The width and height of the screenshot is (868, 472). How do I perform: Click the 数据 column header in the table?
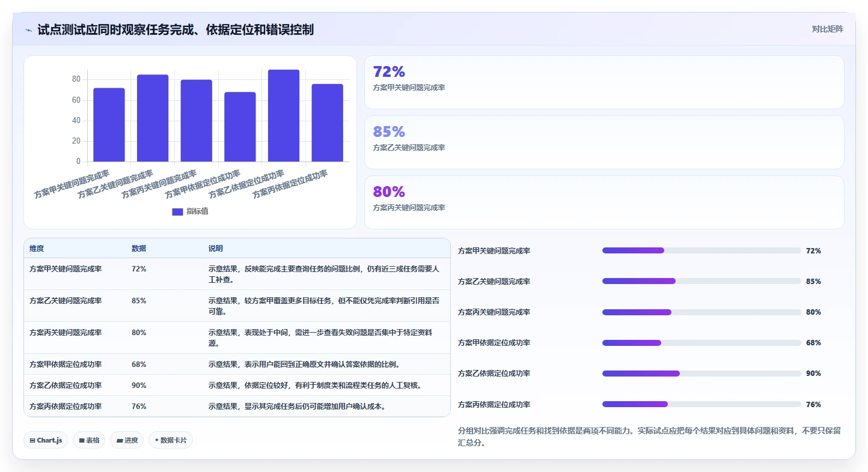coord(139,249)
